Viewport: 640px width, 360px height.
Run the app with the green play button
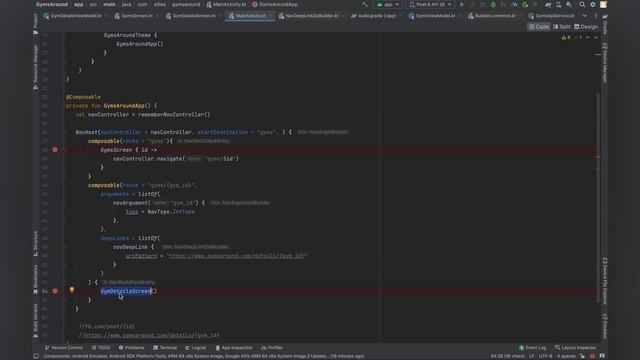point(462,4)
